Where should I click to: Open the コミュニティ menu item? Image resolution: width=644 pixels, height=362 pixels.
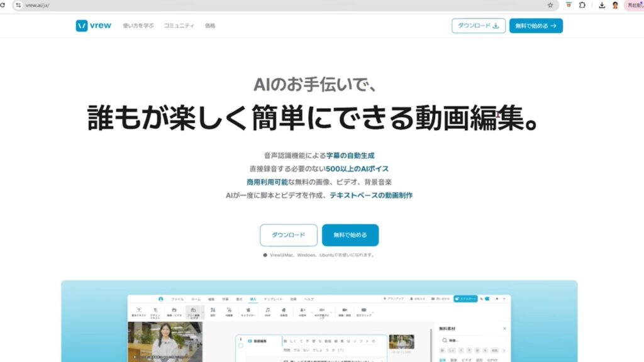click(179, 26)
